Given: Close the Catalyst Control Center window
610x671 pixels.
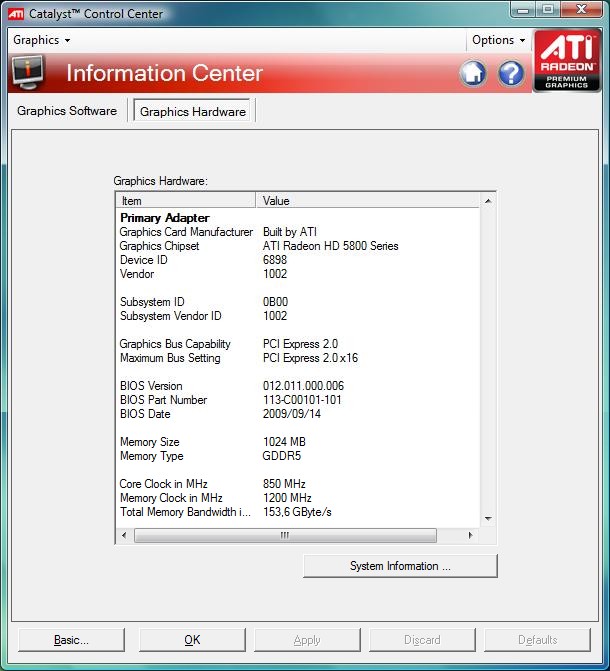Looking at the screenshot, I should pos(581,9).
